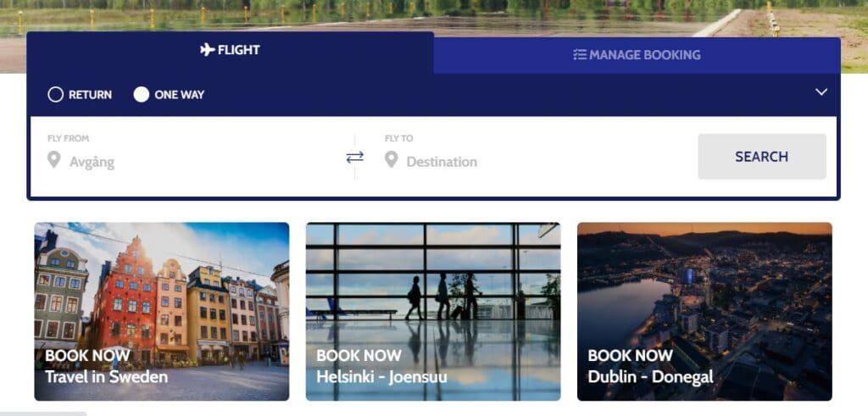Click the Return label text
Viewport: 868px width, 416px height.
[x=90, y=95]
